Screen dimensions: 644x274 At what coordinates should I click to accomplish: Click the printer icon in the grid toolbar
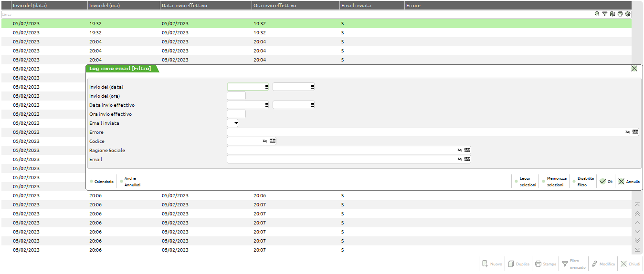pos(620,14)
